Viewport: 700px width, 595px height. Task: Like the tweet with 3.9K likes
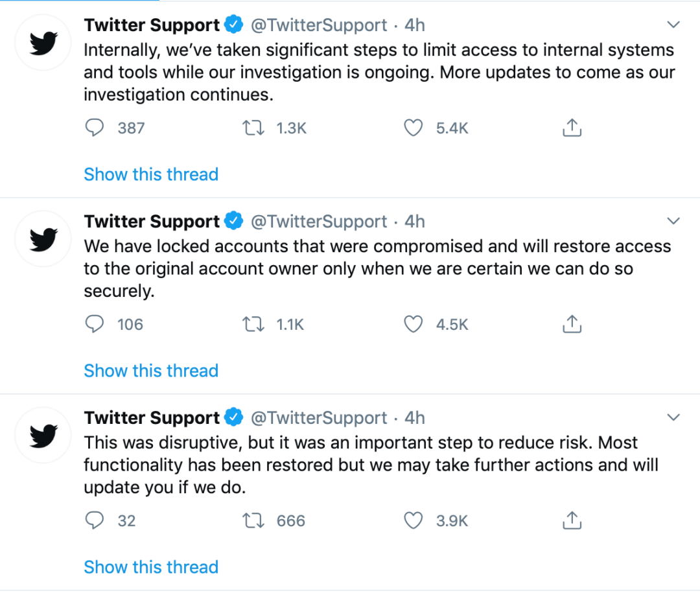tap(414, 520)
